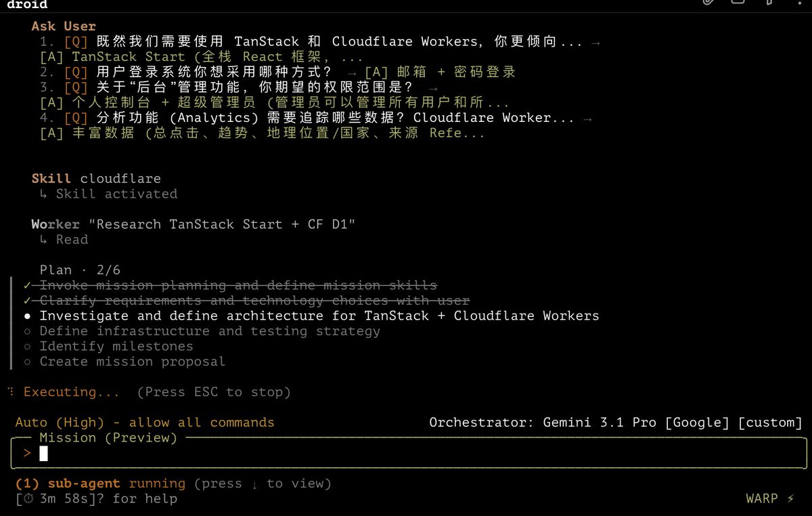This screenshot has height=516, width=812.
Task: Click the Worker 'Research TanStack Start + CF D1' line
Action: pos(194,224)
